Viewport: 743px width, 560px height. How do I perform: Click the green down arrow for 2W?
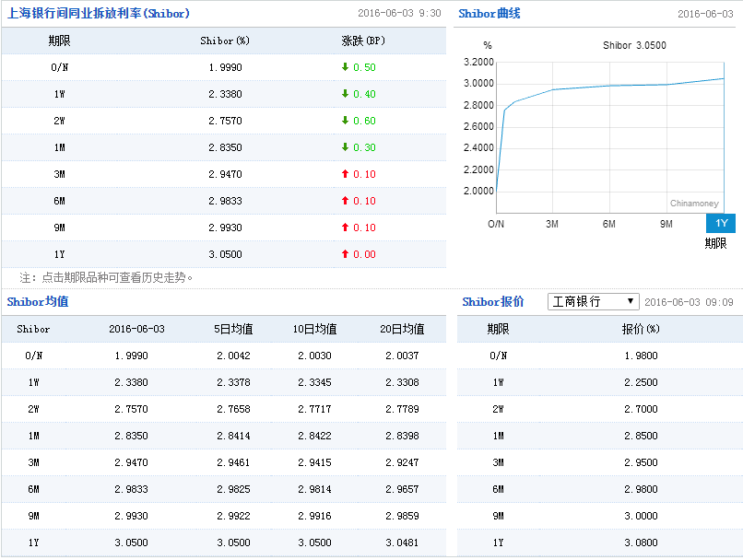[x=346, y=121]
